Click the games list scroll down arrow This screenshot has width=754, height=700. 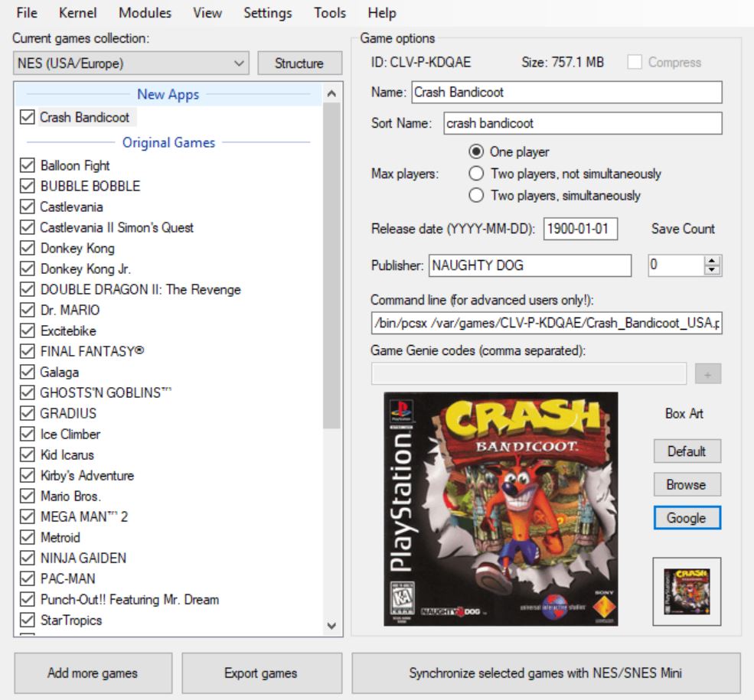(331, 626)
